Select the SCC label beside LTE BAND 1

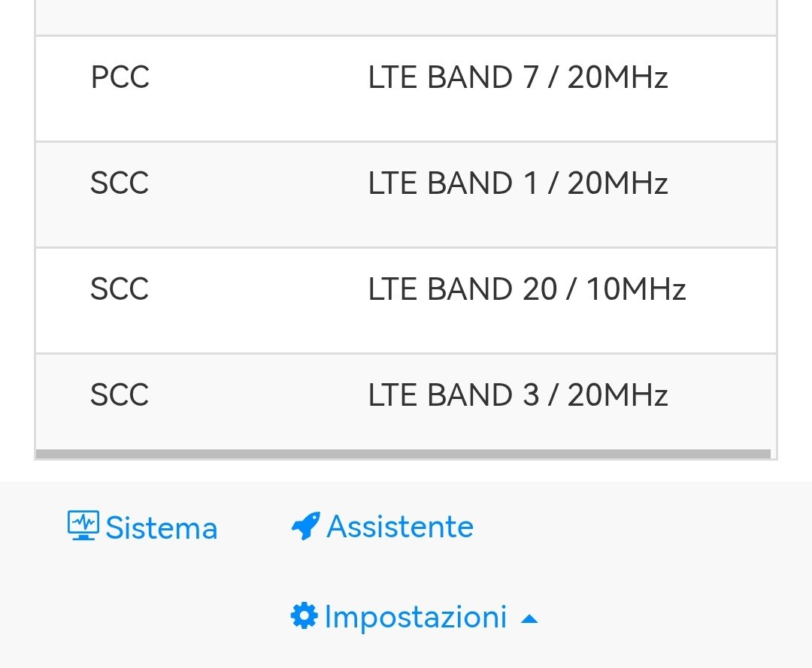pyautogui.click(x=120, y=183)
